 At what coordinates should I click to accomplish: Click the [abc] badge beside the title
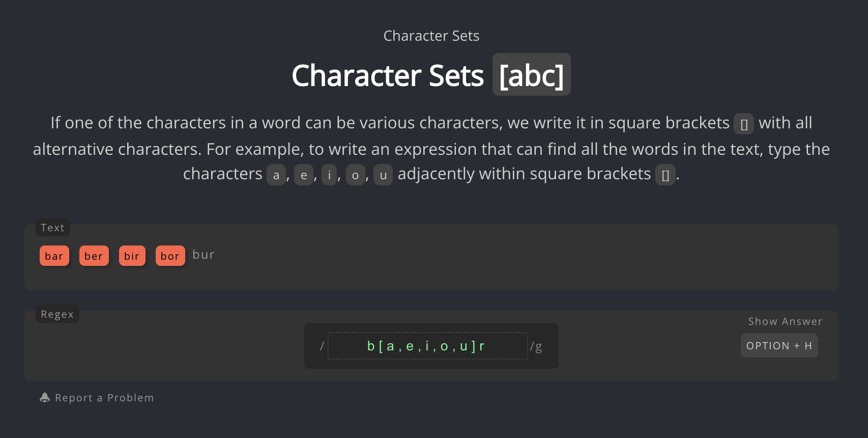[x=531, y=74]
